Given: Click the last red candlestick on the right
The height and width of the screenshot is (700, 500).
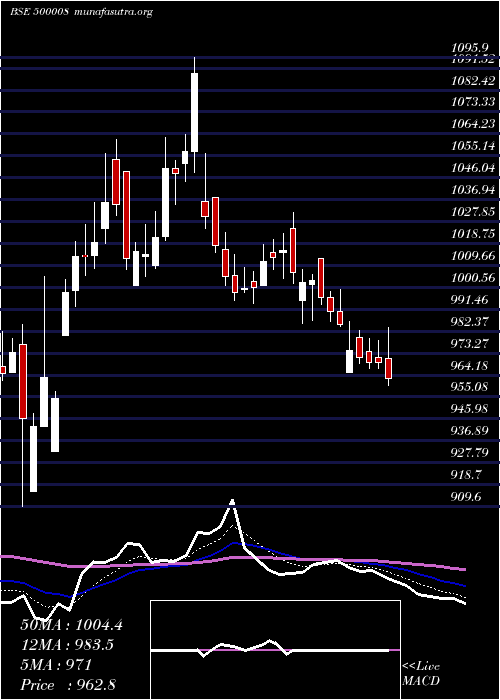Looking at the screenshot, I should pos(389,368).
